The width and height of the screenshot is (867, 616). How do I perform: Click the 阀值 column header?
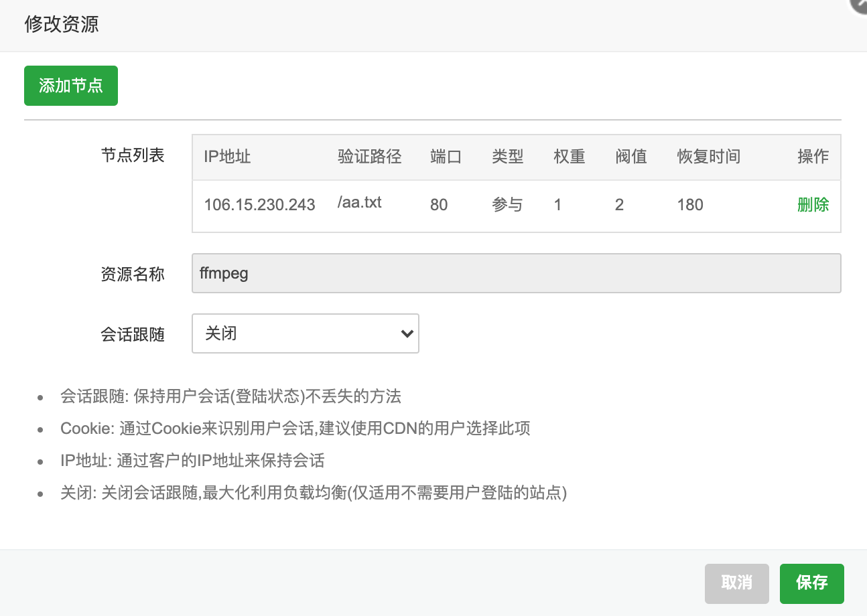(x=631, y=157)
